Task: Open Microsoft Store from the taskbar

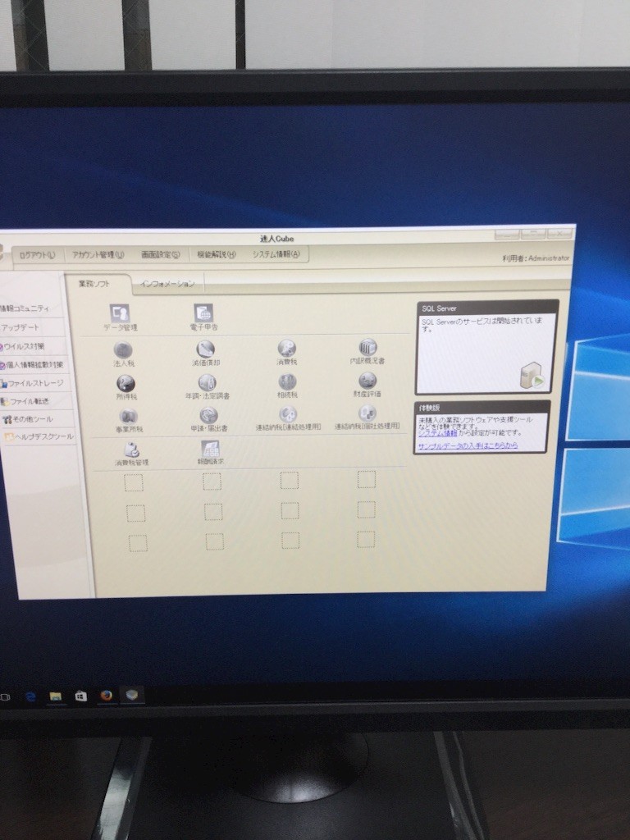Action: click(x=81, y=696)
